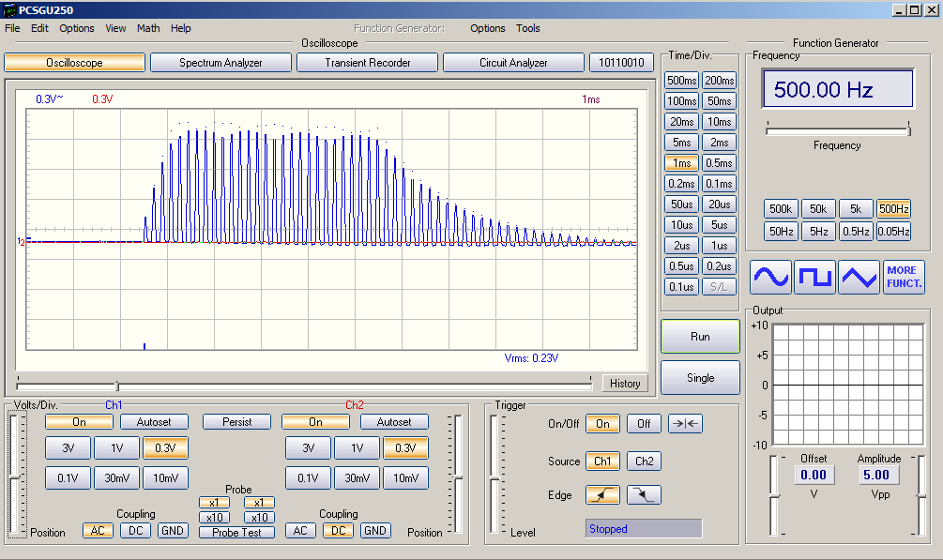Open the History button

coord(625,383)
